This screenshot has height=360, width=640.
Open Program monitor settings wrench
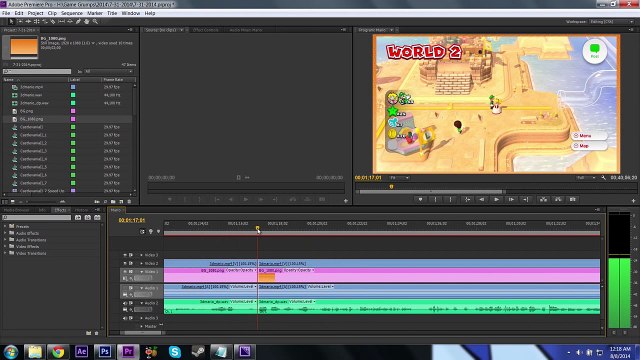(x=604, y=178)
